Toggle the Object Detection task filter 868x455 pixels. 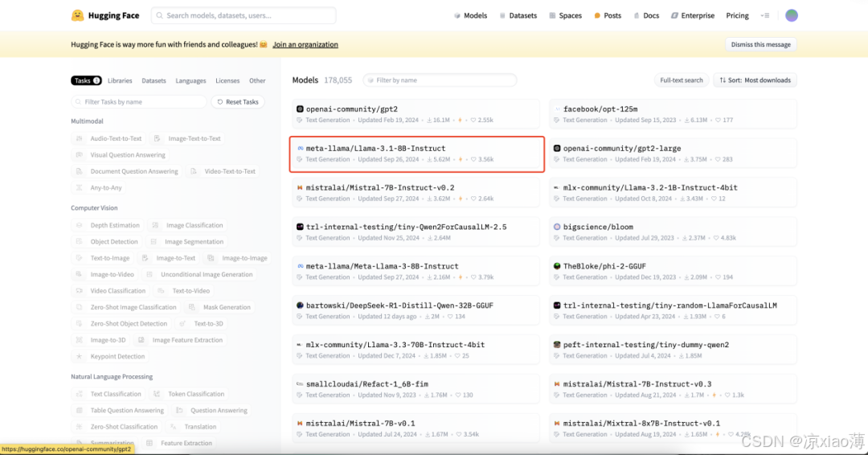[x=107, y=242]
